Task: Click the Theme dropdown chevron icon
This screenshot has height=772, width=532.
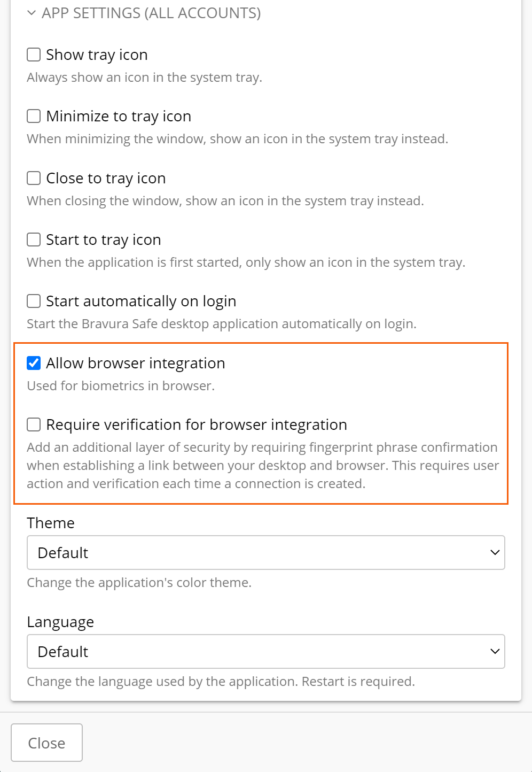Action: pos(494,553)
